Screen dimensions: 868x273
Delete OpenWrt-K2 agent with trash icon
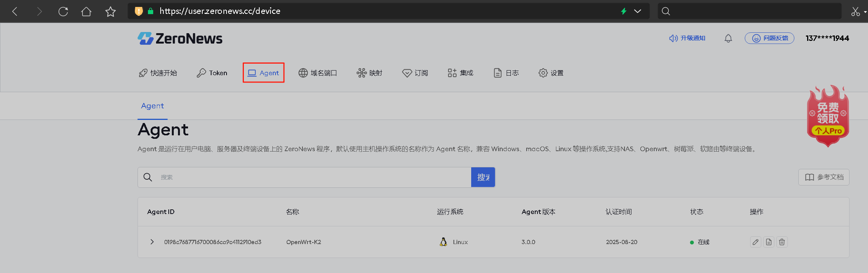[782, 242]
